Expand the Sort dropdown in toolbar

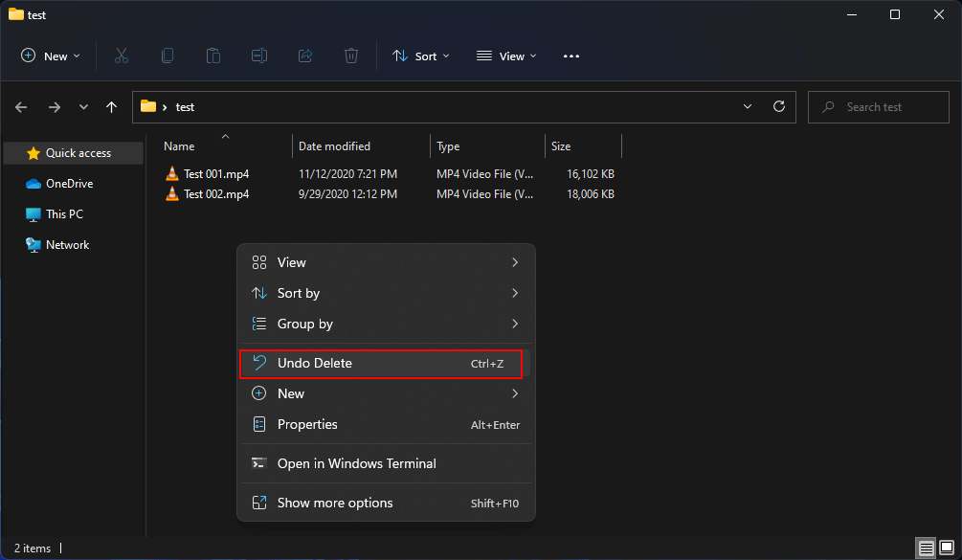point(420,56)
